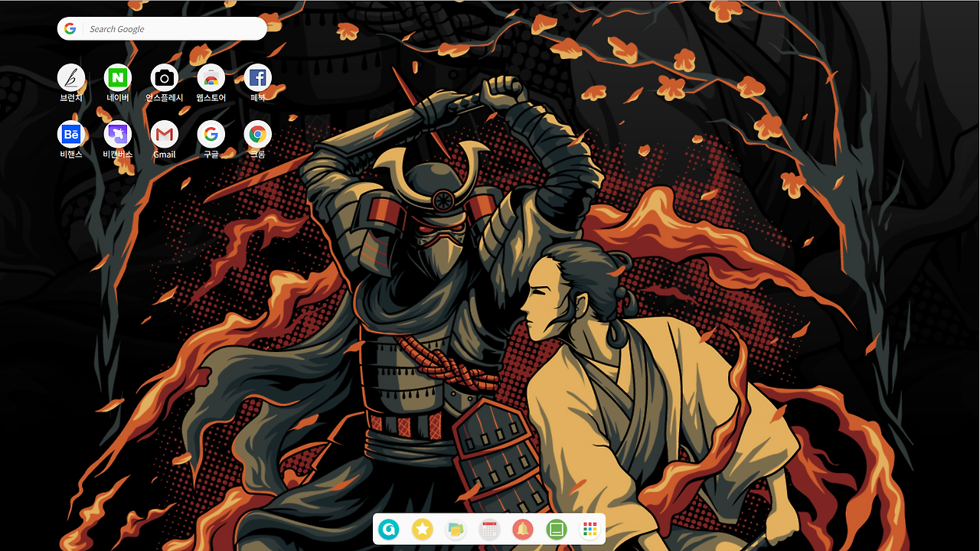
Task: Open the calendar icon in the dock
Action: click(x=489, y=529)
